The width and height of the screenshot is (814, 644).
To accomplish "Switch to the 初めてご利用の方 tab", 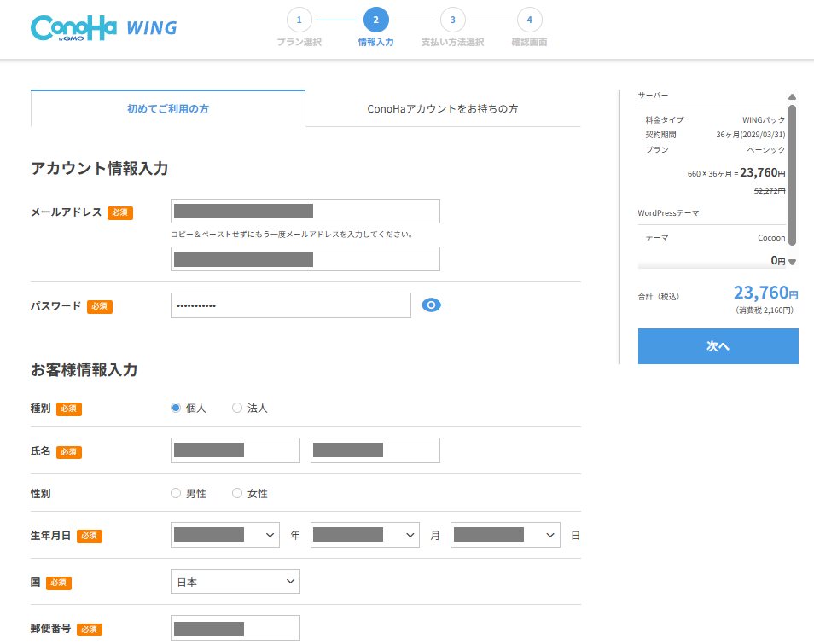I will coord(167,109).
